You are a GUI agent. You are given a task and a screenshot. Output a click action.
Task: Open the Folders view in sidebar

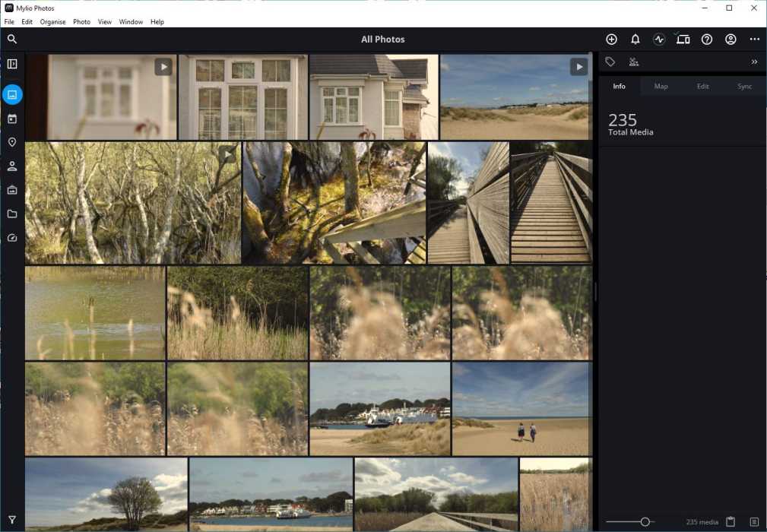pyautogui.click(x=12, y=214)
